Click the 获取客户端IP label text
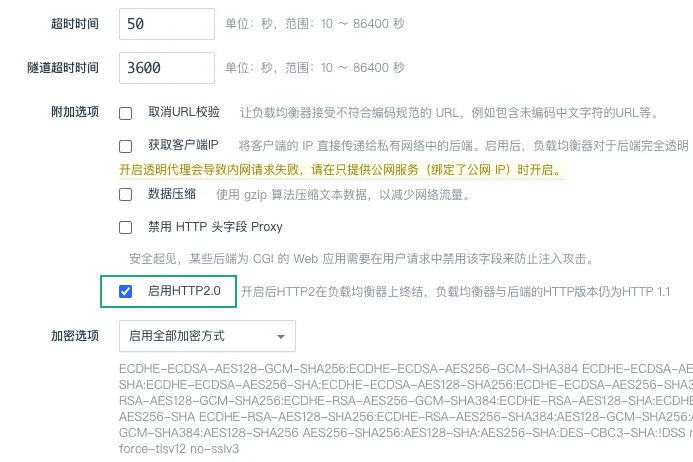Image resolution: width=693 pixels, height=462 pixels. point(183,145)
